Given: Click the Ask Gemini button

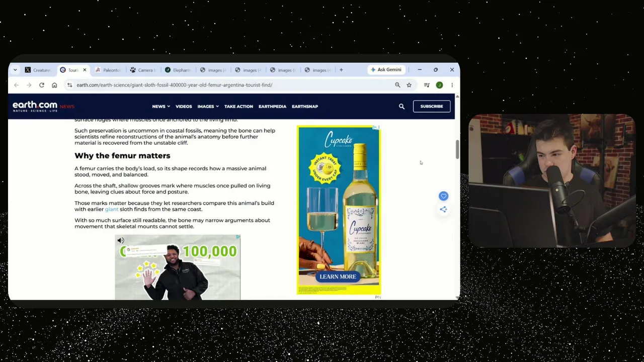Looking at the screenshot, I should 386,70.
